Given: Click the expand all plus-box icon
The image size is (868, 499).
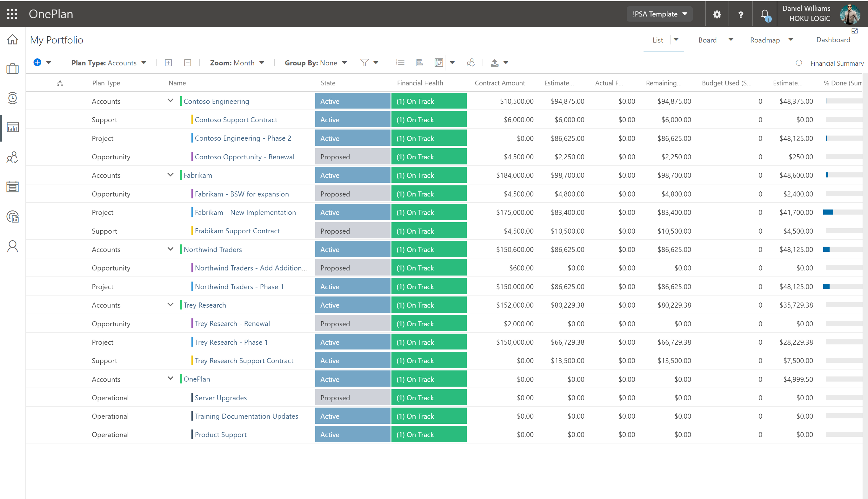Looking at the screenshot, I should point(168,63).
